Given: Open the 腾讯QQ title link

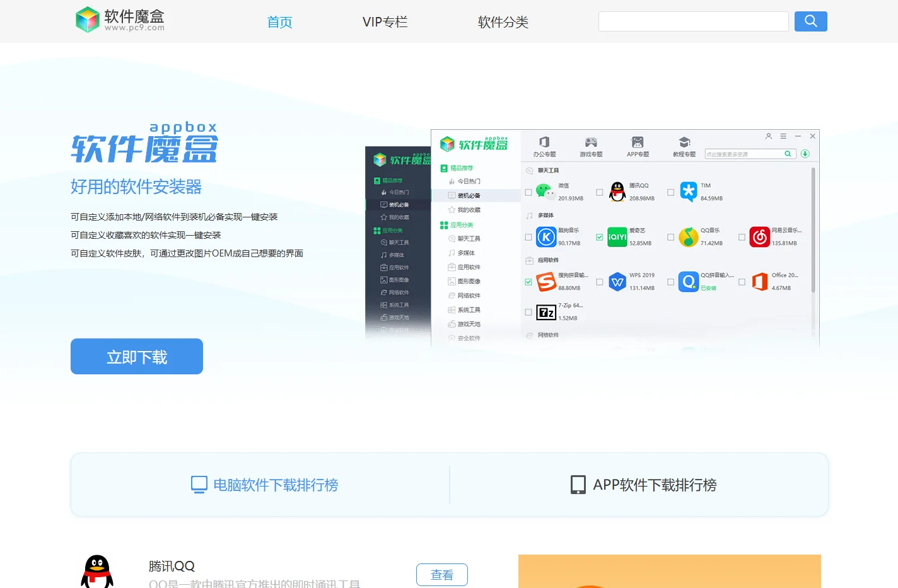Looking at the screenshot, I should 172,566.
